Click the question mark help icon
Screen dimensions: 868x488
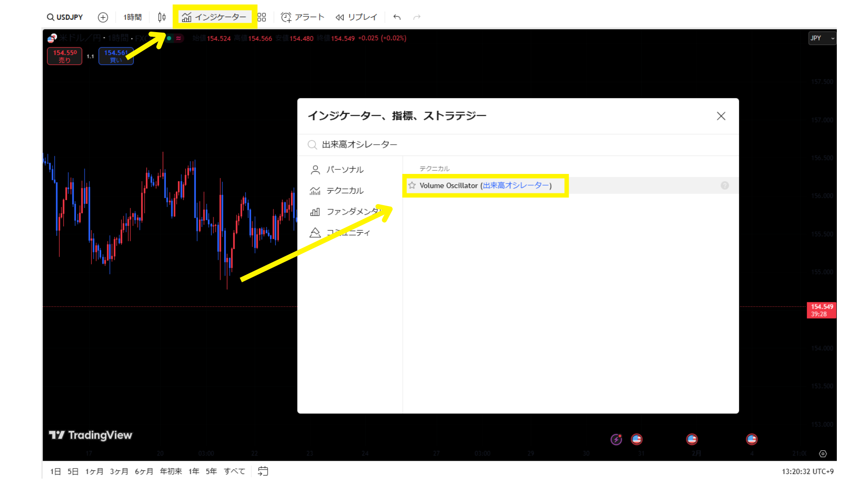pos(725,186)
